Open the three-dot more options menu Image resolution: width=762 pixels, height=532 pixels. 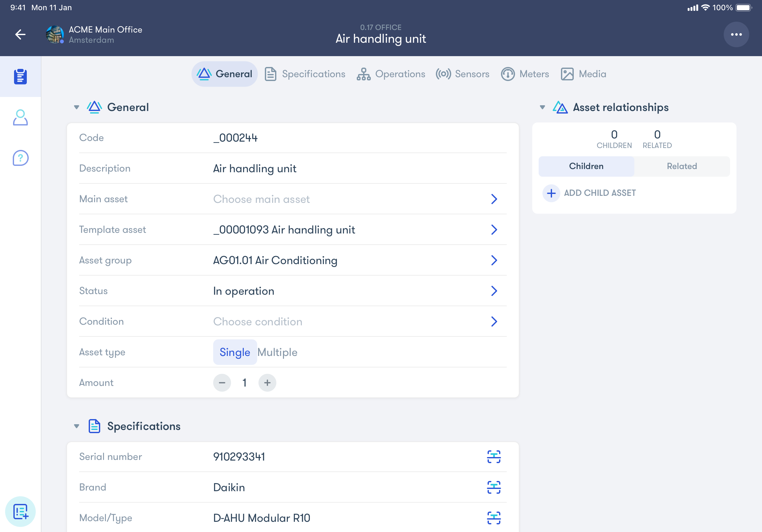pos(736,34)
